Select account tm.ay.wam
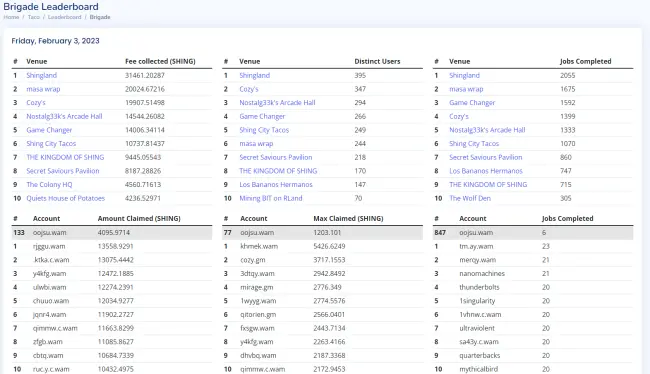 pyautogui.click(x=476, y=246)
